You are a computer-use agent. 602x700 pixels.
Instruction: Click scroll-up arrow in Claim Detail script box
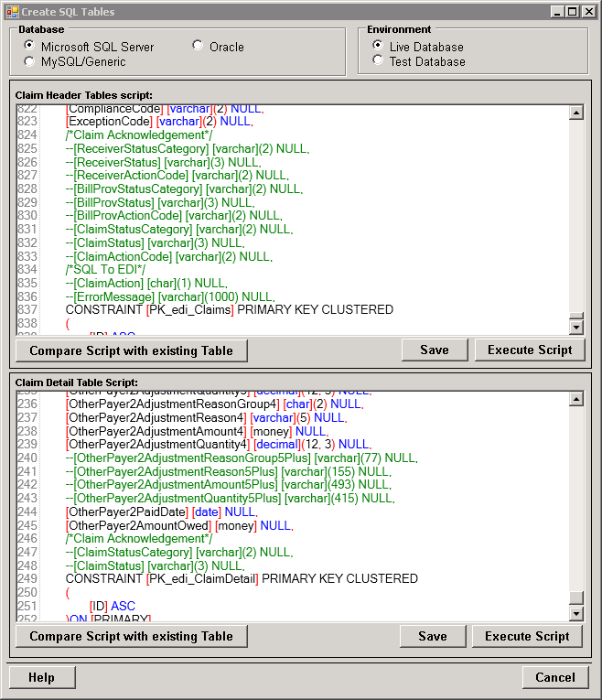click(576, 399)
